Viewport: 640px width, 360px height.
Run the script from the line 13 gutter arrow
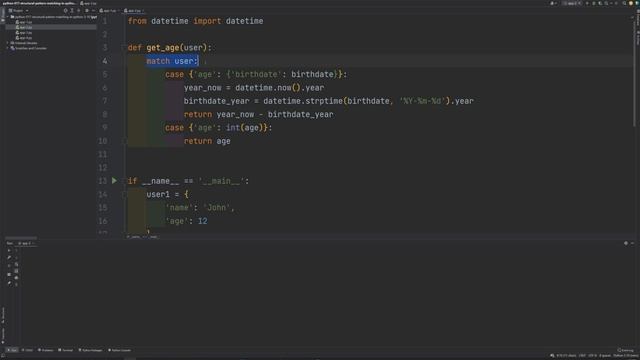[x=114, y=181]
